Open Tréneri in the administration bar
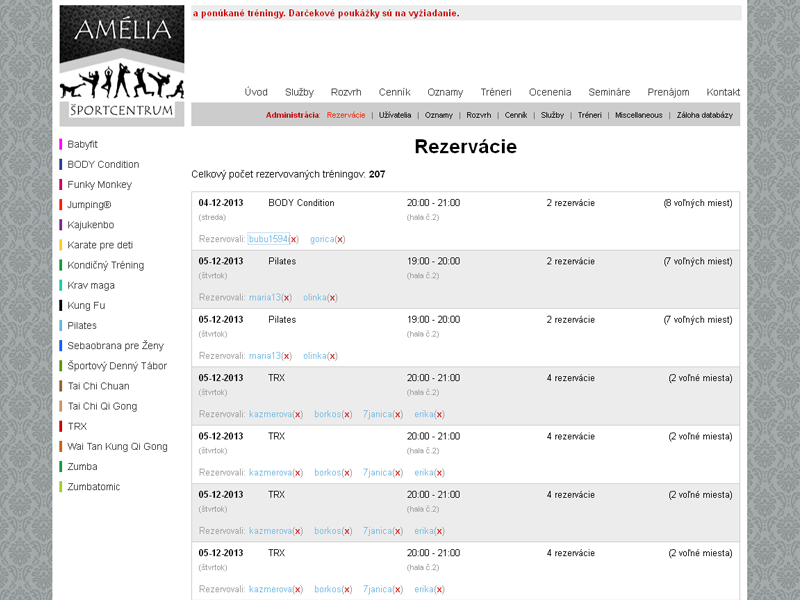Viewport: 800px width, 600px height. (x=590, y=115)
